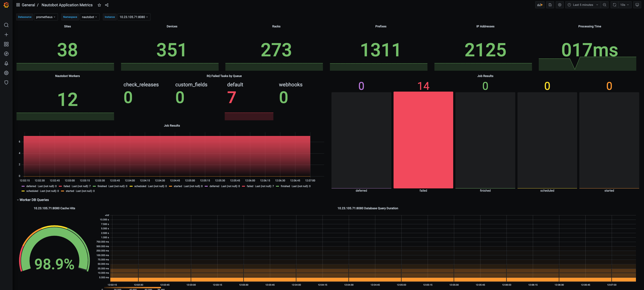Go to the General folder breadcrumb
The height and width of the screenshot is (290, 644).
pos(28,5)
